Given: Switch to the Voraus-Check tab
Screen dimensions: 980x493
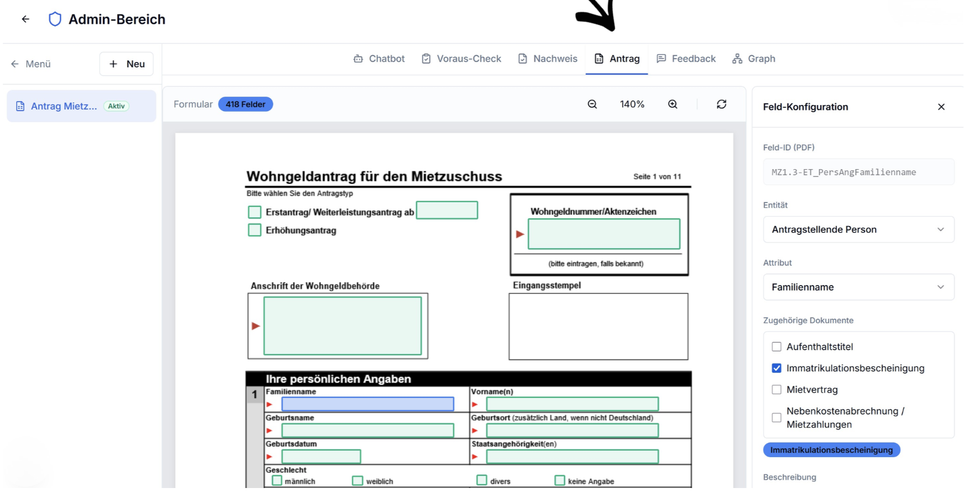Looking at the screenshot, I should click(461, 59).
